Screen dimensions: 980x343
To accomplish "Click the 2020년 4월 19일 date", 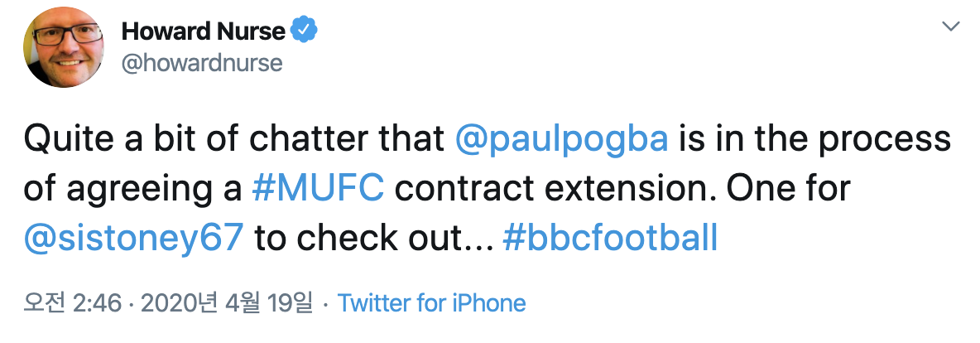I will (x=227, y=303).
